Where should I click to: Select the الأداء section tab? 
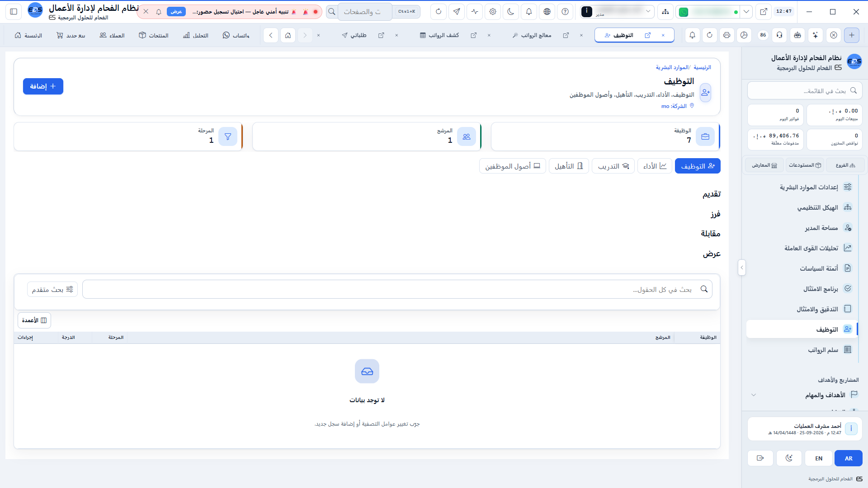click(655, 166)
